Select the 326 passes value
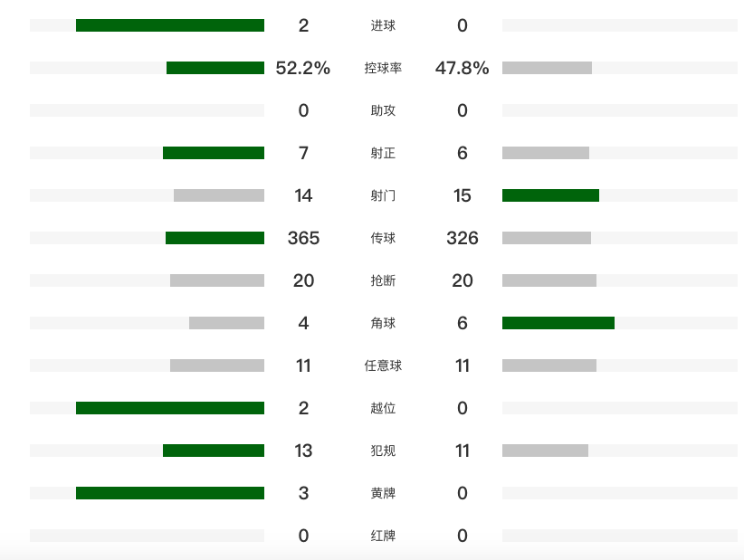The height and width of the screenshot is (560, 744). pos(462,238)
